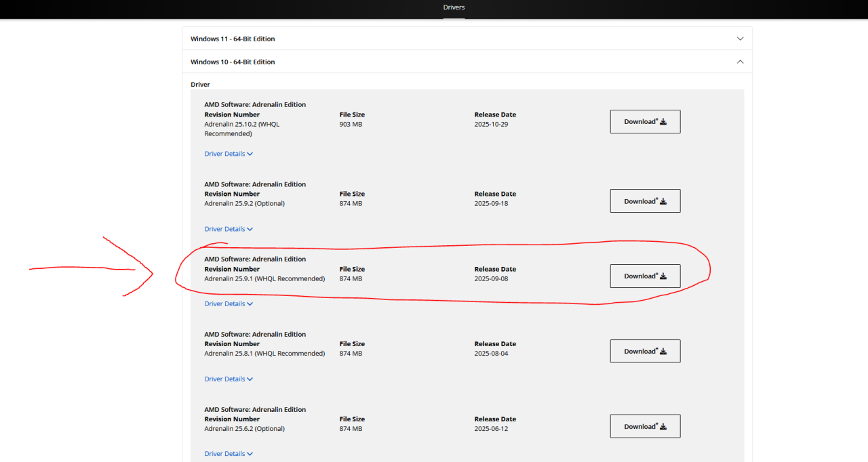Click the Windows 10 - 64-Bit Edition heading
Image resolution: width=868 pixels, height=462 pixels.
[233, 62]
